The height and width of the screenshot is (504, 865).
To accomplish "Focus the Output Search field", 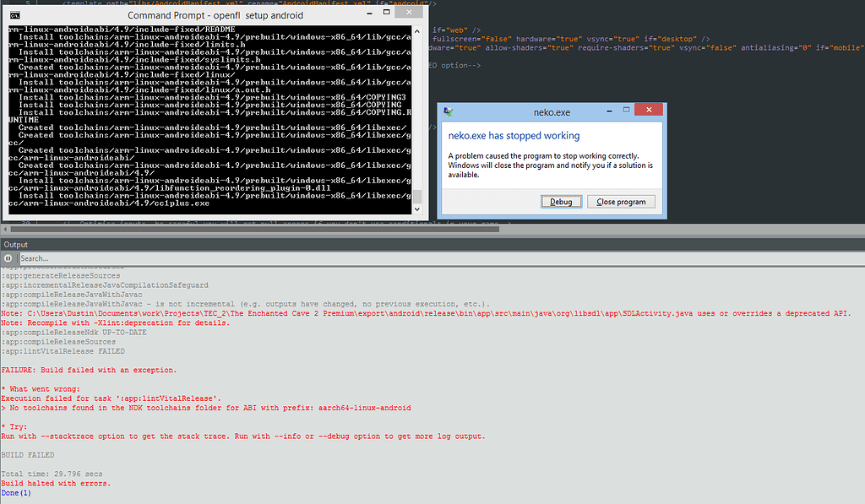I will click(441, 258).
